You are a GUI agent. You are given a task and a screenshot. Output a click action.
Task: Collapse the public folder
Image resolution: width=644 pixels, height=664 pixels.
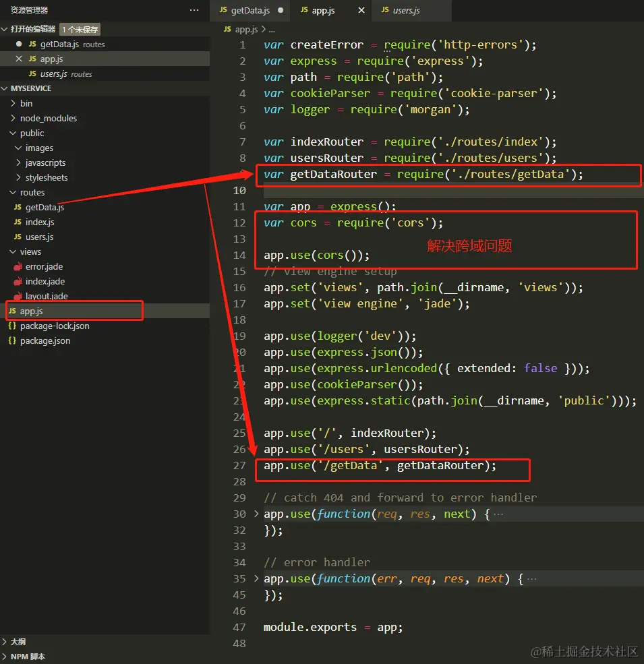(13, 133)
